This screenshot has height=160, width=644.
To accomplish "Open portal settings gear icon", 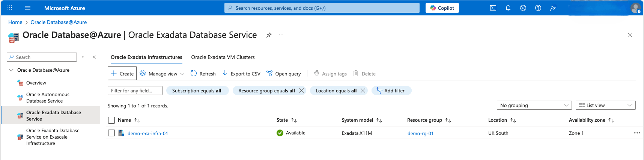I will point(523,8).
